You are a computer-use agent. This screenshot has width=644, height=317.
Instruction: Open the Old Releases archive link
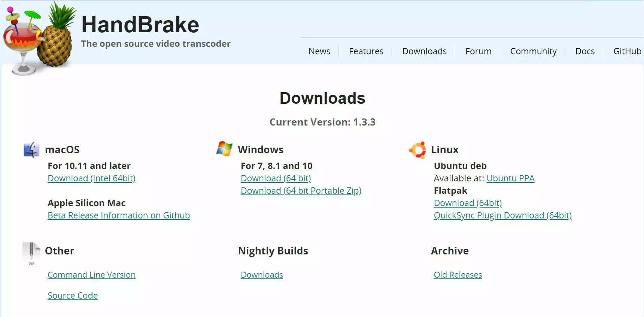(x=458, y=275)
